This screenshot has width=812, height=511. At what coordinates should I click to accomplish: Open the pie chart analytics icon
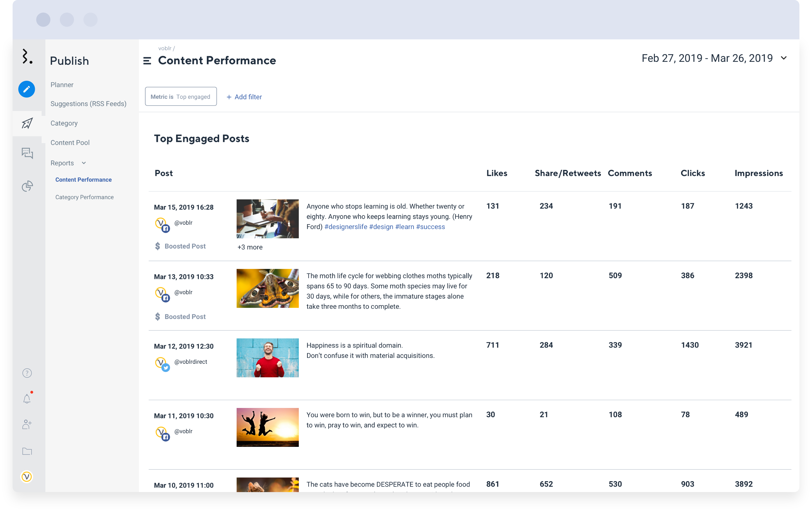(27, 186)
